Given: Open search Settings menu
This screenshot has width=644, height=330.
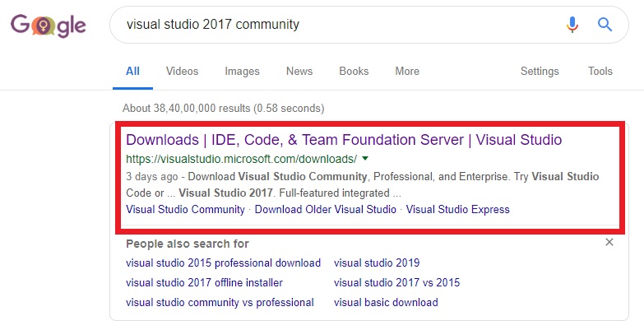Looking at the screenshot, I should pos(540,72).
